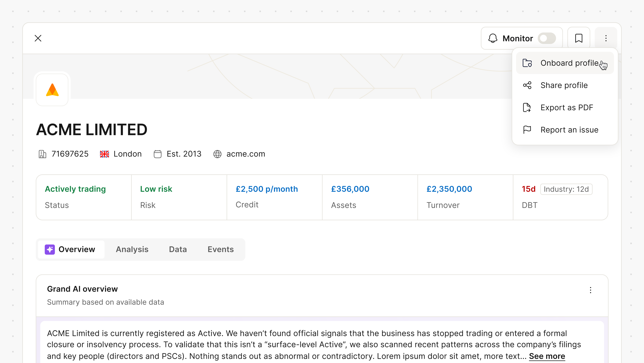Viewport: 644px width, 363px height.
Task: Click See more in the AI overview
Action: [547, 356]
